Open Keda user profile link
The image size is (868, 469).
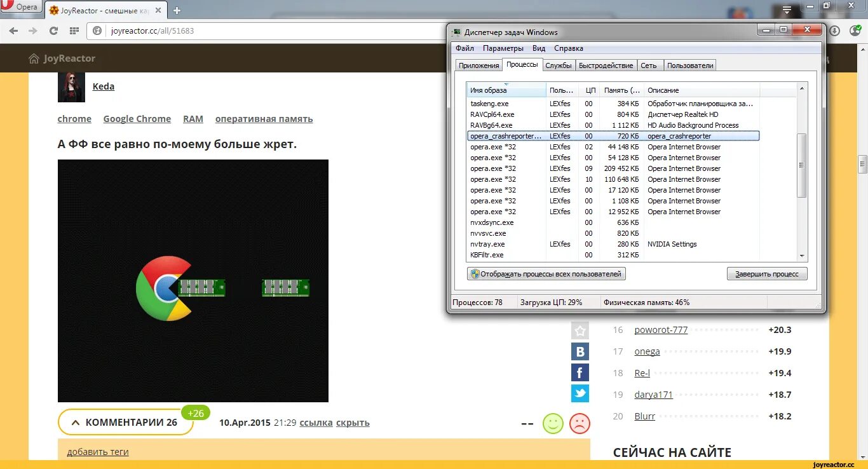(x=104, y=86)
